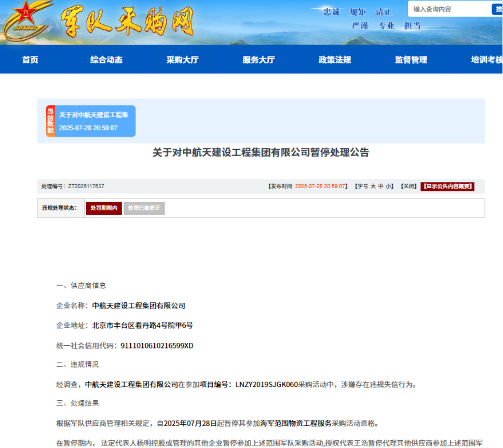This screenshot has width=503, height=448.
Task: Go to 采购大厅 in the navigation bar
Action: (183, 60)
